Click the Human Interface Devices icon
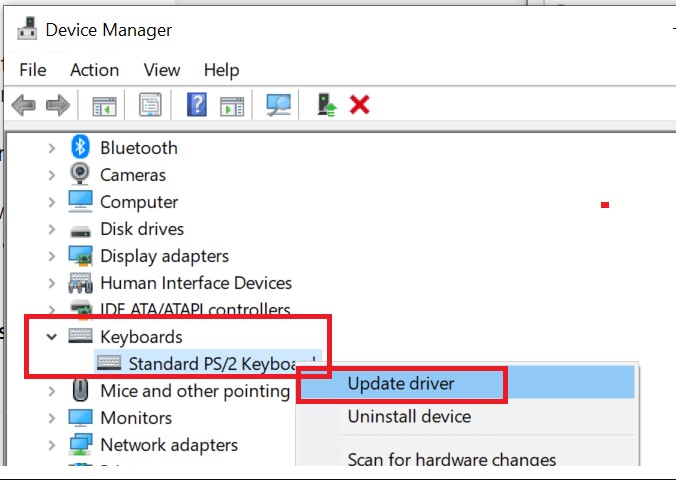This screenshot has width=676, height=480. coord(81,283)
